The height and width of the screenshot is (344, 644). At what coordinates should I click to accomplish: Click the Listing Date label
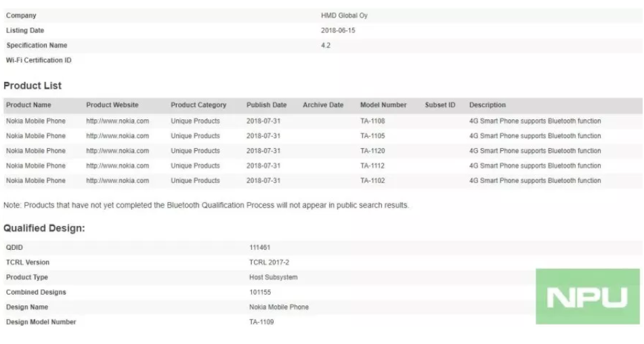coord(25,30)
